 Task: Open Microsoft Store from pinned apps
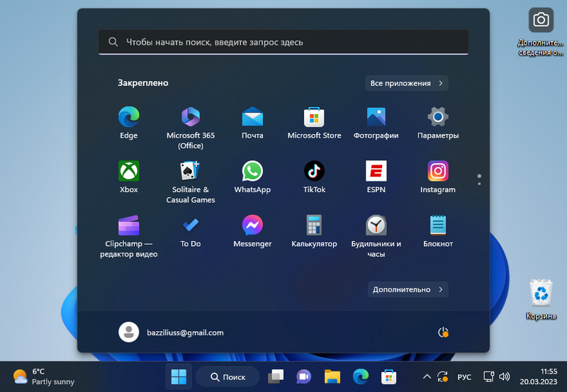[314, 123]
